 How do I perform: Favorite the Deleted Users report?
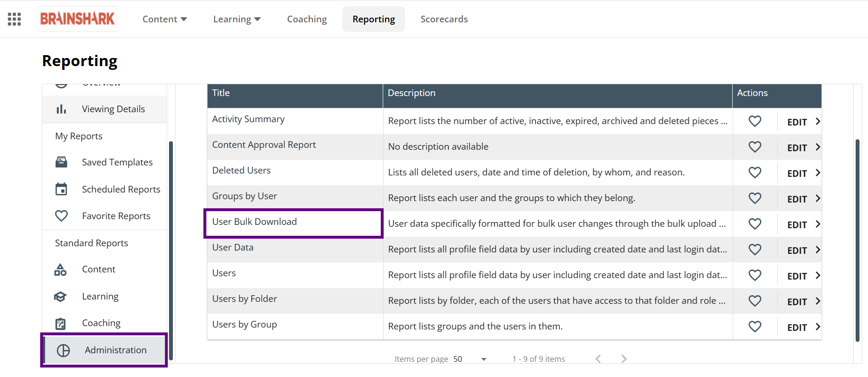(x=755, y=173)
